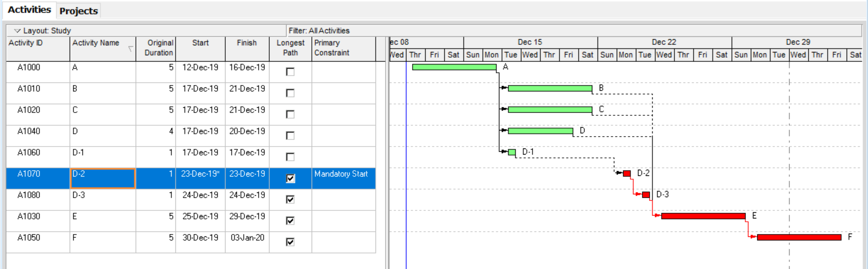Click the Dec 22 week timescale header
Screen dimensions: 868x269
click(664, 42)
